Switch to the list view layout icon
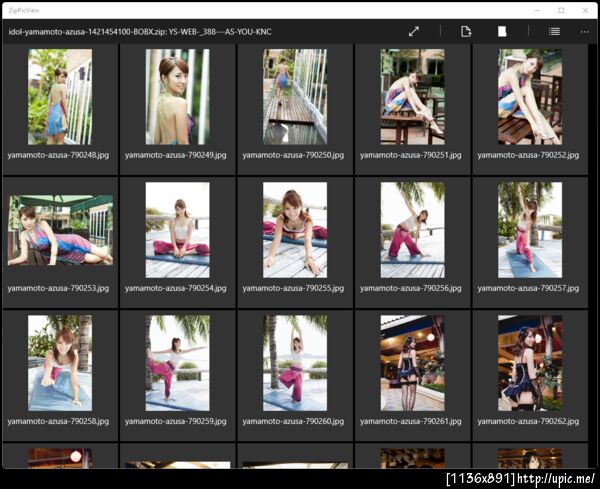The height and width of the screenshot is (489, 600). (554, 31)
